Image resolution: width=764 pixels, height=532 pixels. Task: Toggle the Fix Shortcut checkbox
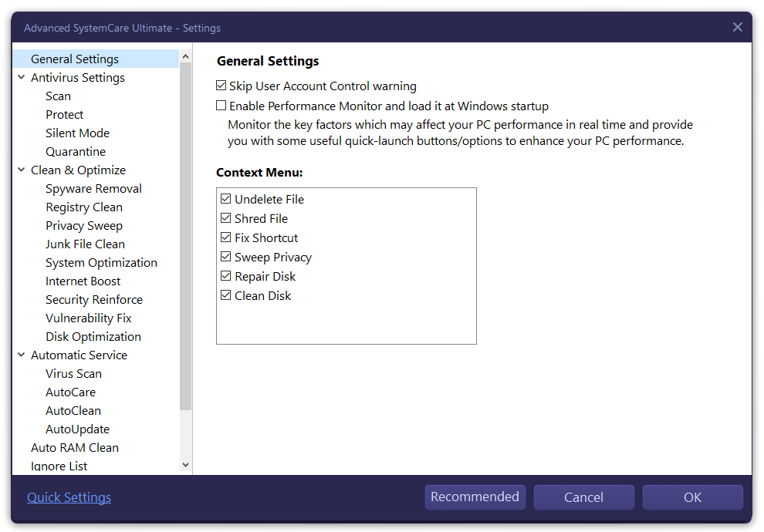pyautogui.click(x=225, y=237)
